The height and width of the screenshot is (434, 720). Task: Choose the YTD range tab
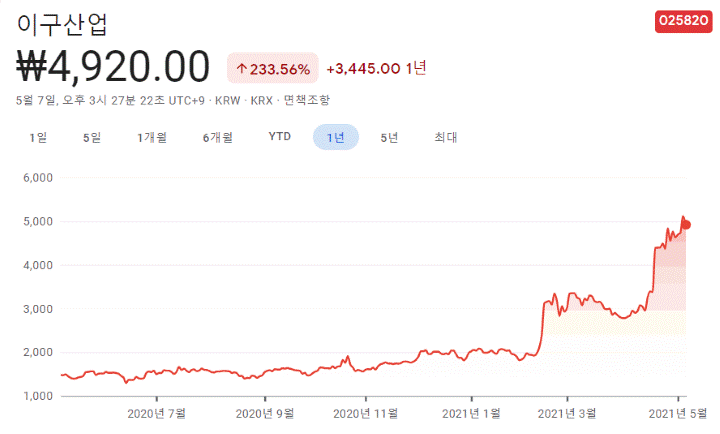(280, 137)
